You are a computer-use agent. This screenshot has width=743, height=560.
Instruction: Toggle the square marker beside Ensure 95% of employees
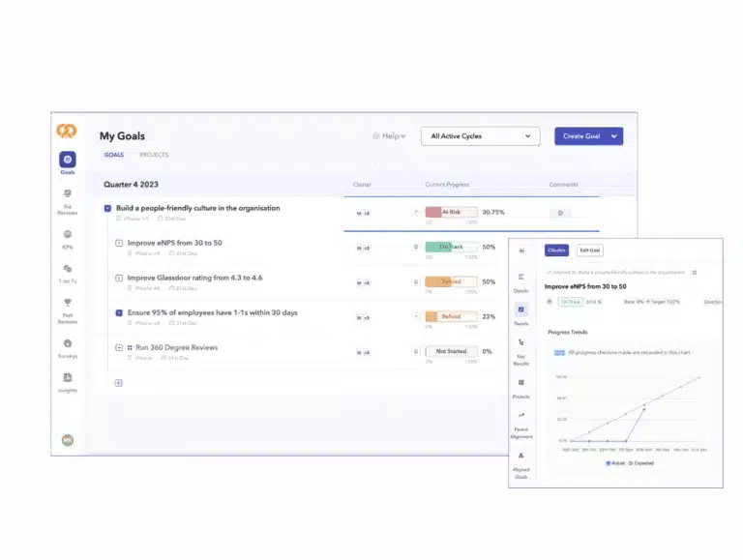[x=119, y=313]
